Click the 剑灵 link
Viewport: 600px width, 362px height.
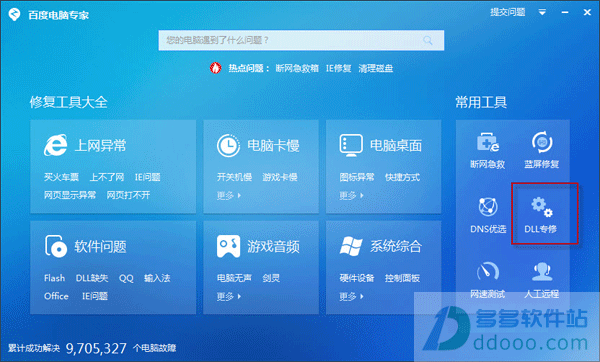click(x=271, y=278)
